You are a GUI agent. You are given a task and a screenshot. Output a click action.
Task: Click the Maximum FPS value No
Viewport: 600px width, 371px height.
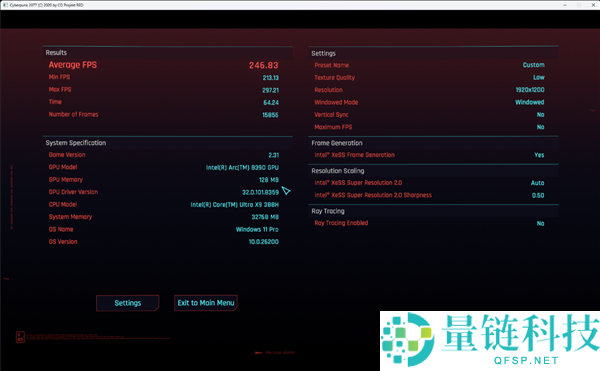click(x=540, y=127)
